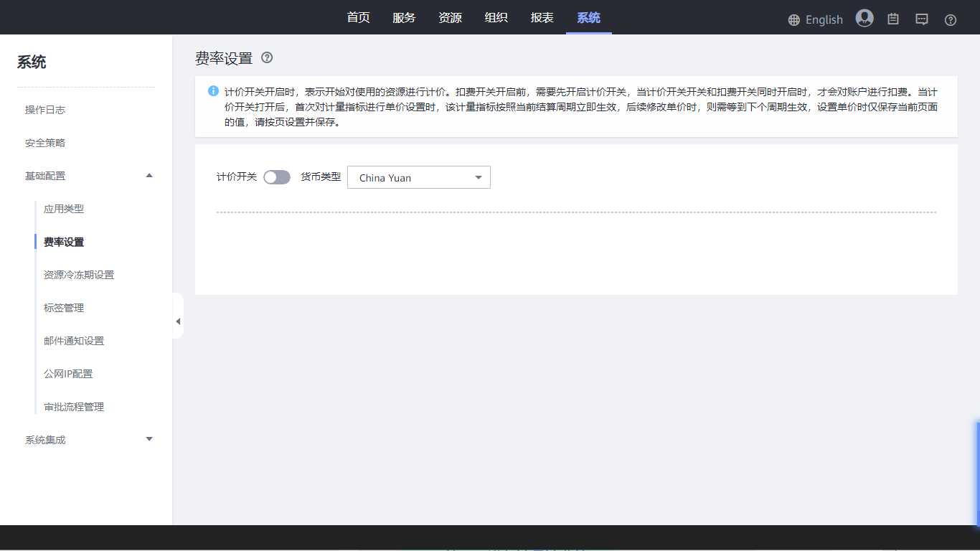Switch to the 首页 tab
This screenshot has height=551, width=980.
pyautogui.click(x=358, y=18)
